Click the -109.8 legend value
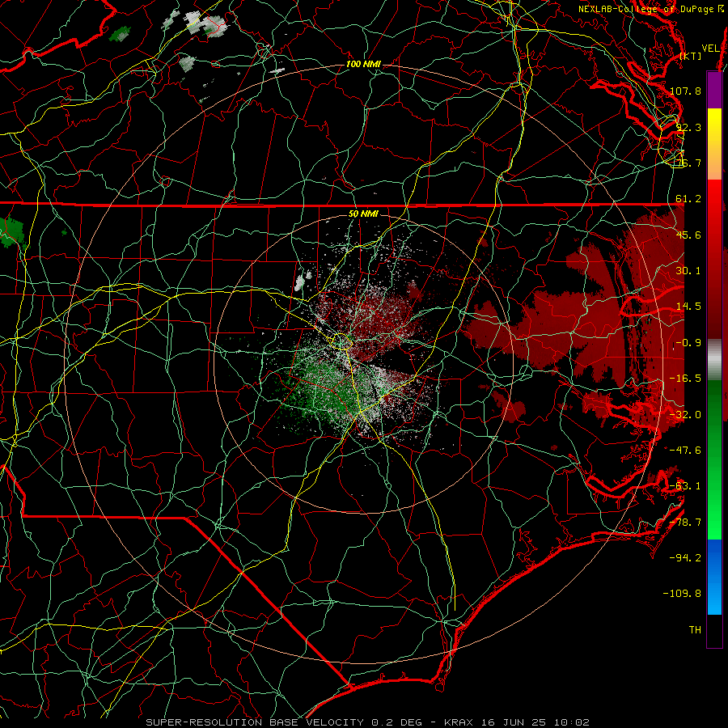This screenshot has width=728, height=728. (682, 594)
